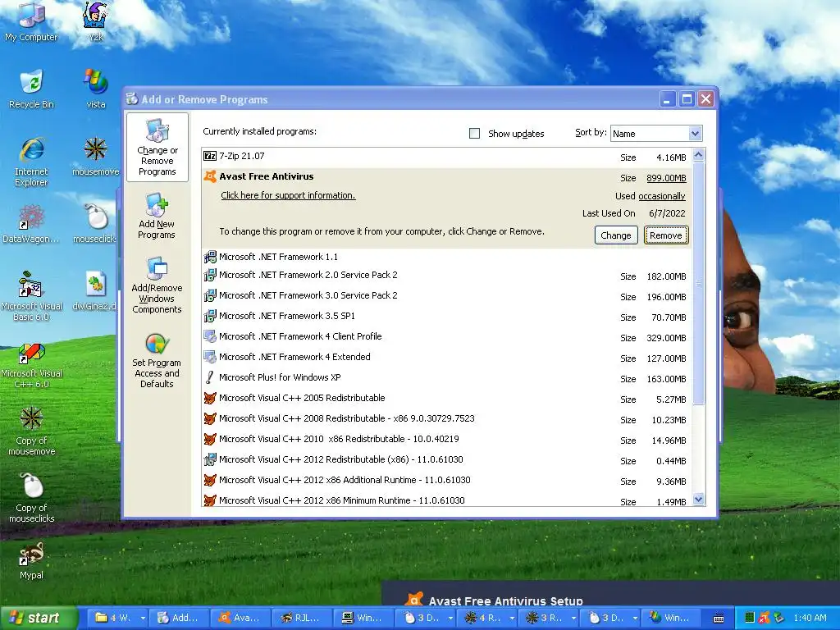Open Add/Remove Windows Components
The width and height of the screenshot is (840, 630).
coord(157,285)
